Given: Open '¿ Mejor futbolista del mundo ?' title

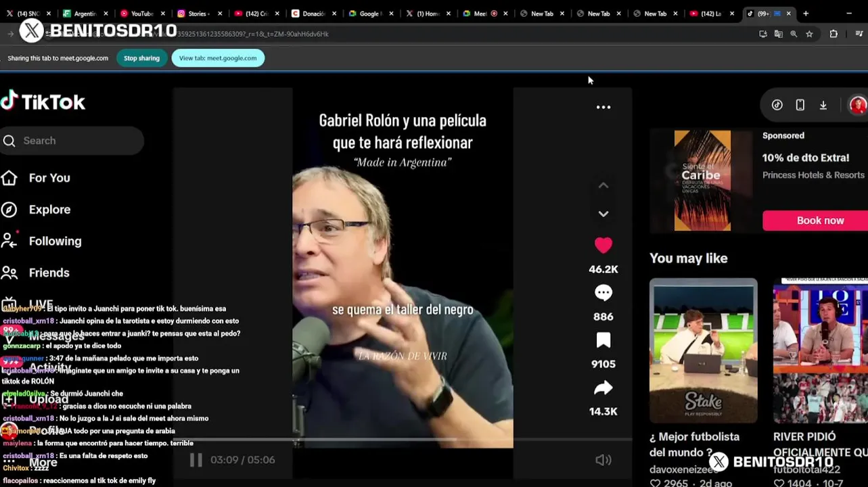Looking at the screenshot, I should 694,444.
